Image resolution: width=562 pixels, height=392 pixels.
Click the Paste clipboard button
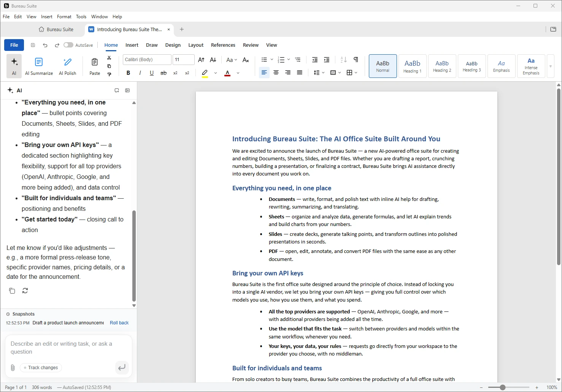95,66
